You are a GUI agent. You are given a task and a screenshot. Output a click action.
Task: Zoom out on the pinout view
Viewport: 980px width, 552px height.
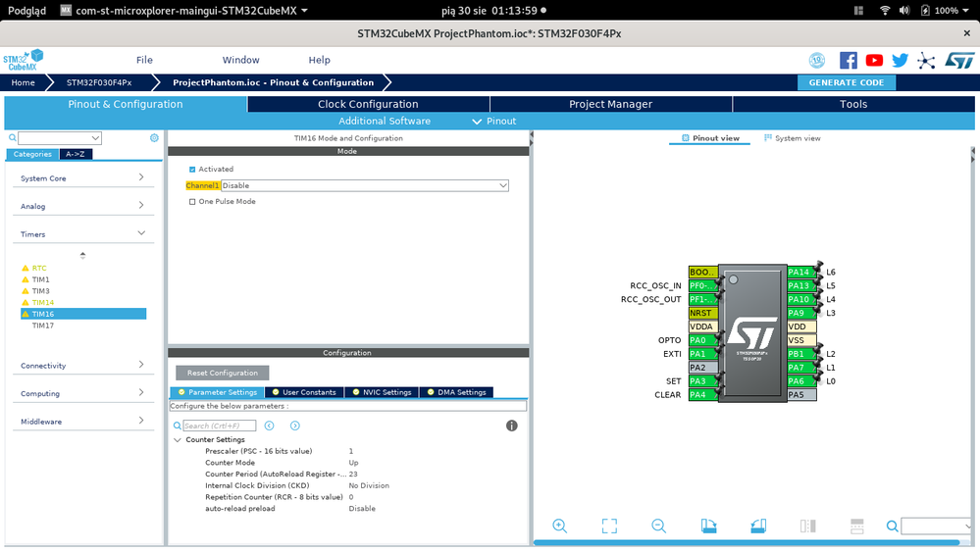[659, 526]
